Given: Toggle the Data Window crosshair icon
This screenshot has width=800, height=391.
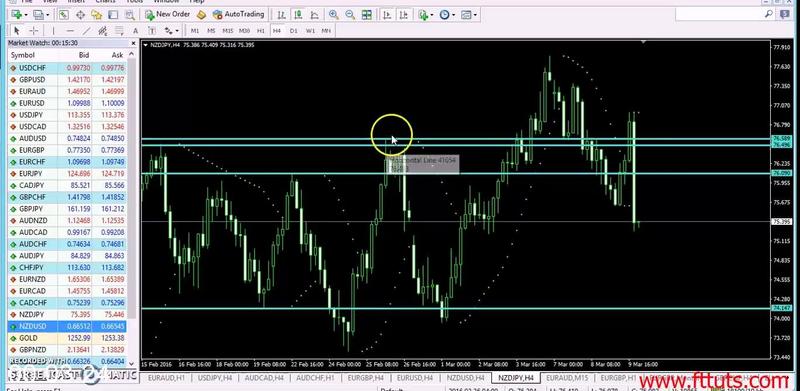Looking at the screenshot, I should click(81, 14).
